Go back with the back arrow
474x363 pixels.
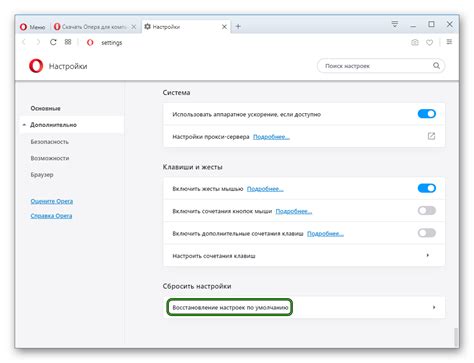coord(24,42)
